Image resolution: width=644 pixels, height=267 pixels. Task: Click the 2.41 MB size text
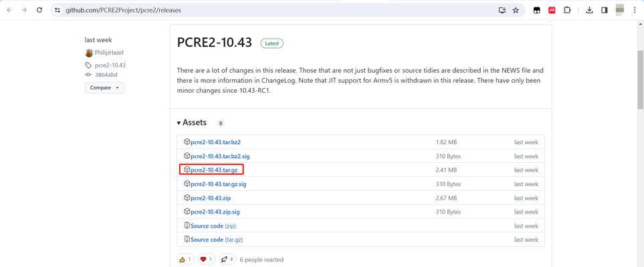click(447, 170)
